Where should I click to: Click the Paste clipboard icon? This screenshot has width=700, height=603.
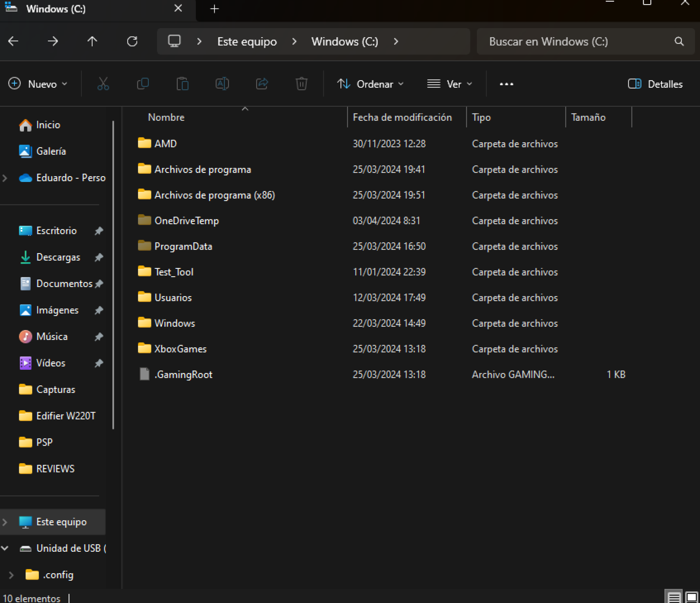pyautogui.click(x=183, y=84)
